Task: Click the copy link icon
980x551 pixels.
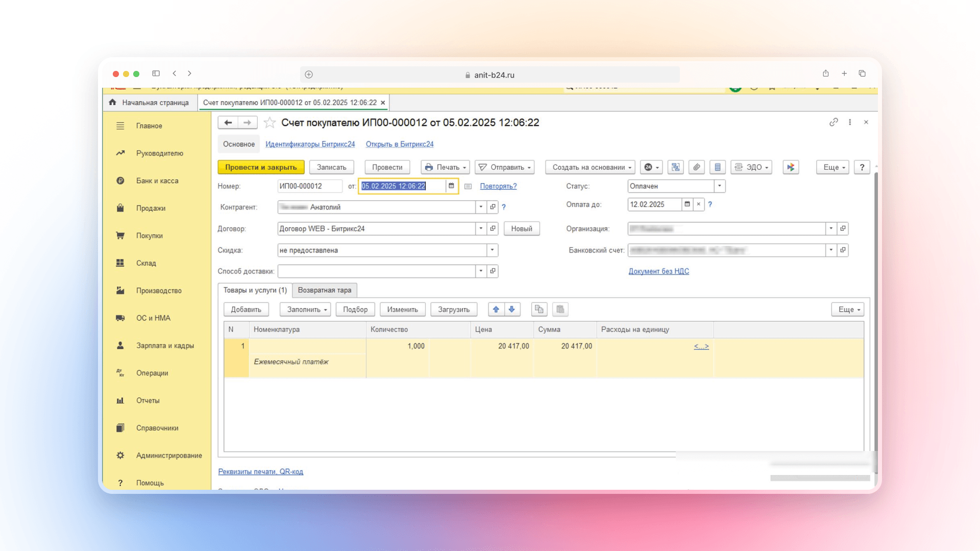Action: click(x=834, y=122)
